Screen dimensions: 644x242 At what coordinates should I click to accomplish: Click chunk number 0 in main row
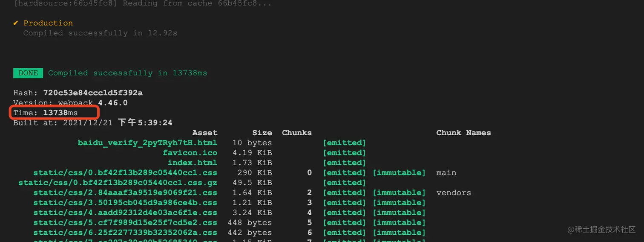tap(309, 173)
